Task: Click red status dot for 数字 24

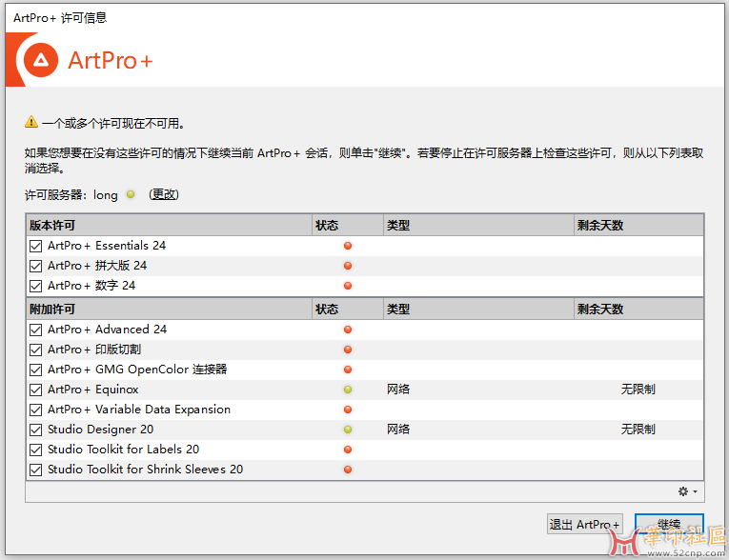Action: [x=347, y=286]
